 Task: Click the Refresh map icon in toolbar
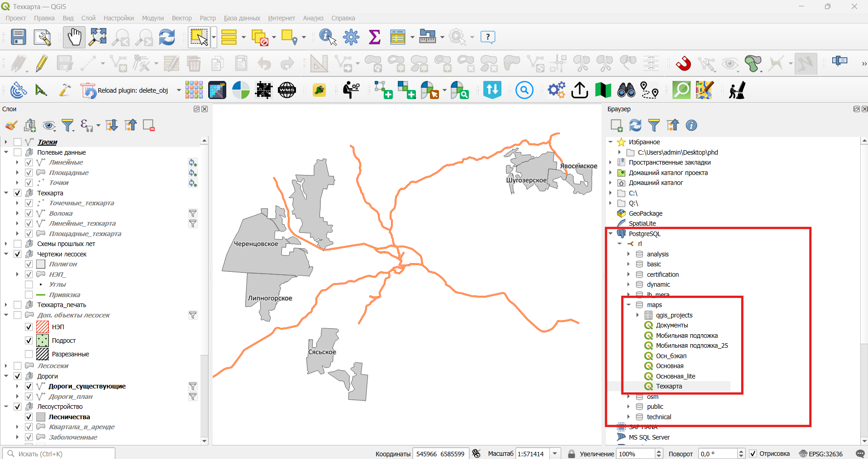[x=167, y=37]
